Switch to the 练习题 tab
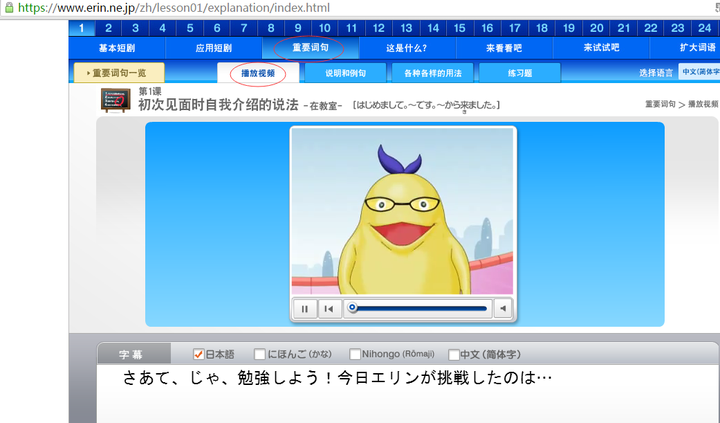Screen dimensions: 720x423 [x=520, y=73]
